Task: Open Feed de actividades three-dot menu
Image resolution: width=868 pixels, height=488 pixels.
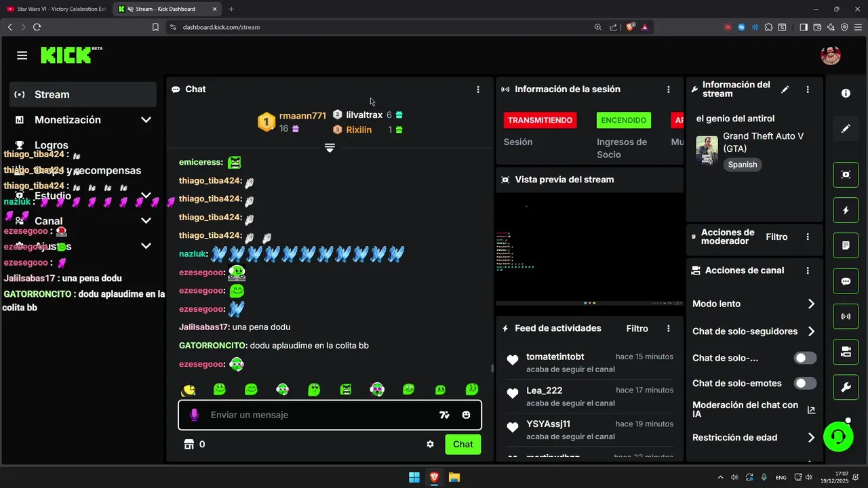Action: pos(669,329)
